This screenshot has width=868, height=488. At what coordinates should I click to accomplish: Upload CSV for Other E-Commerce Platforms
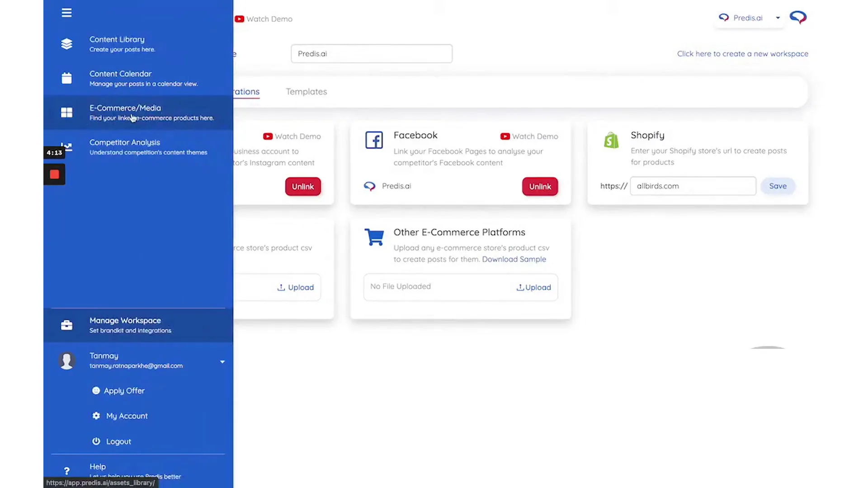533,287
